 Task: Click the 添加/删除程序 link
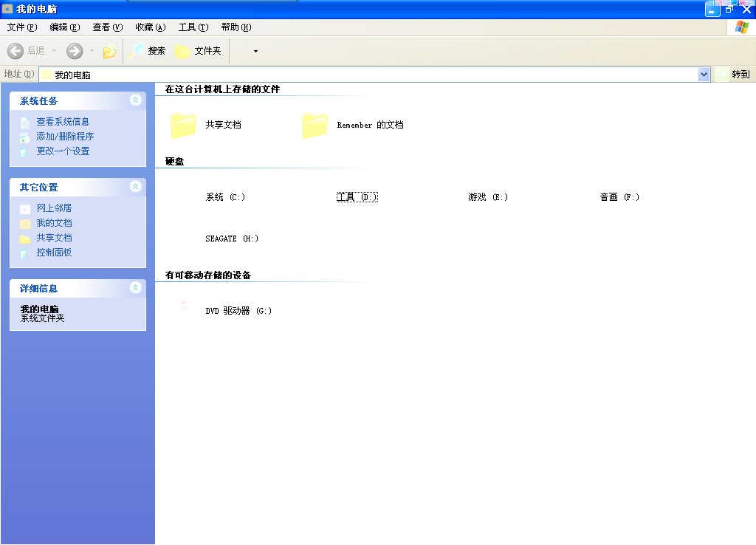point(65,137)
